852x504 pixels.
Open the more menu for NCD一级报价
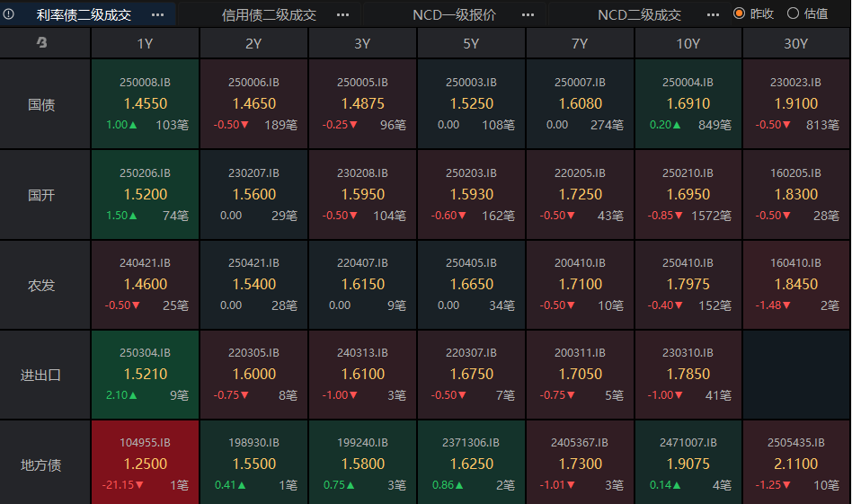click(x=528, y=14)
